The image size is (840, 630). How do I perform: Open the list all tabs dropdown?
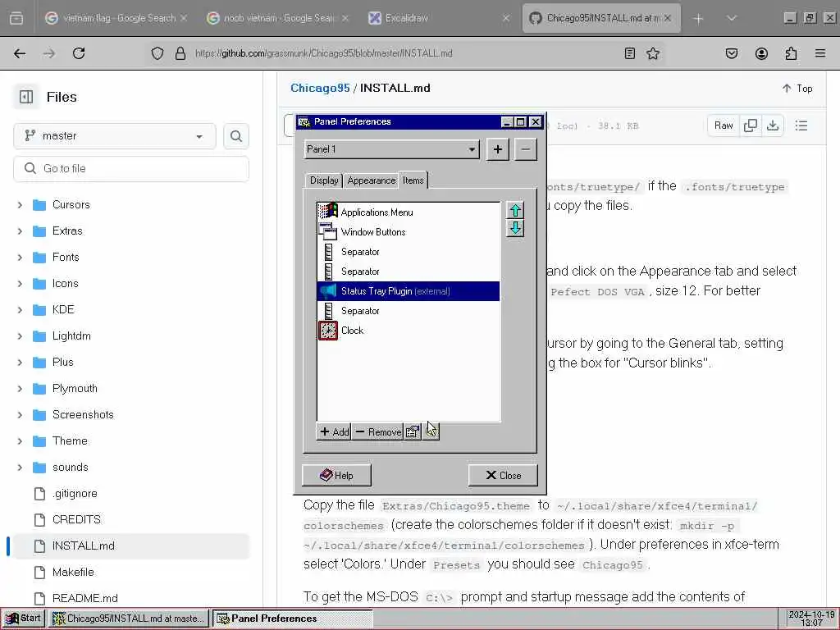point(731,18)
